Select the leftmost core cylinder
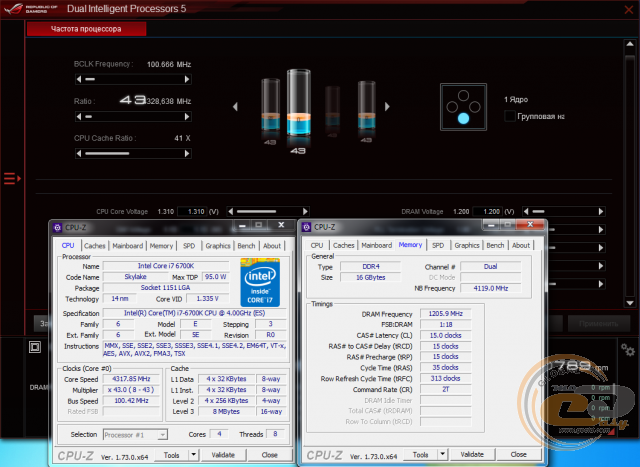Image resolution: width=640 pixels, height=467 pixels. [270, 105]
